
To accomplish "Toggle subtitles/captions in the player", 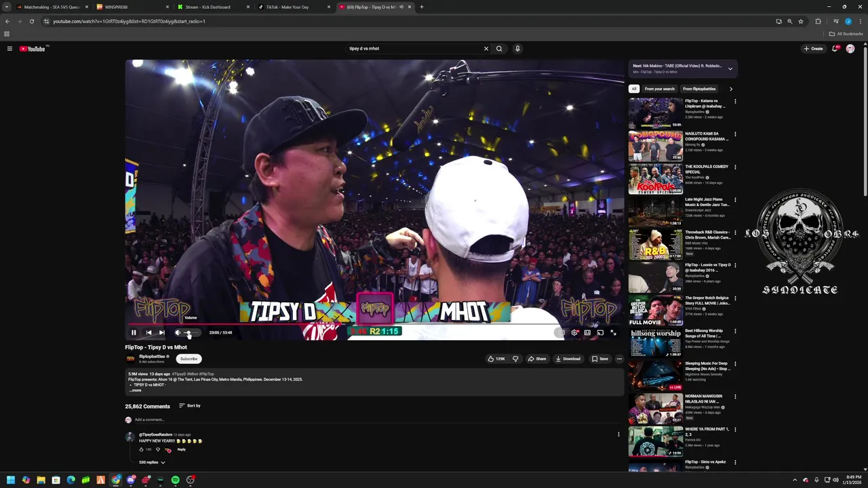I will pyautogui.click(x=560, y=333).
